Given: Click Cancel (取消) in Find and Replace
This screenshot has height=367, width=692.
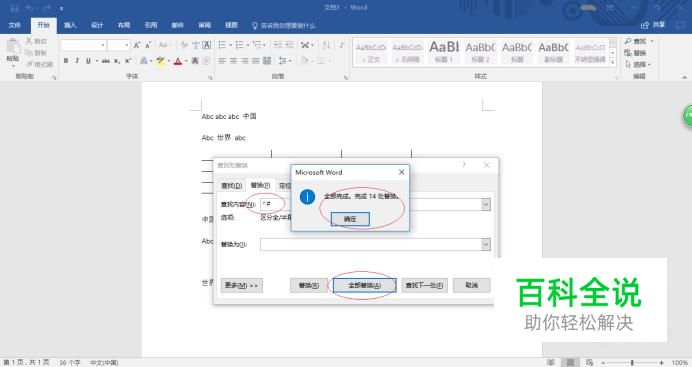Looking at the screenshot, I should tap(471, 285).
